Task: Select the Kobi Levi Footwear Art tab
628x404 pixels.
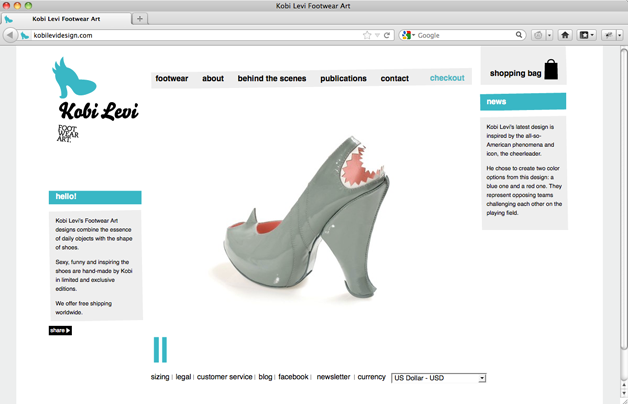Action: point(66,19)
